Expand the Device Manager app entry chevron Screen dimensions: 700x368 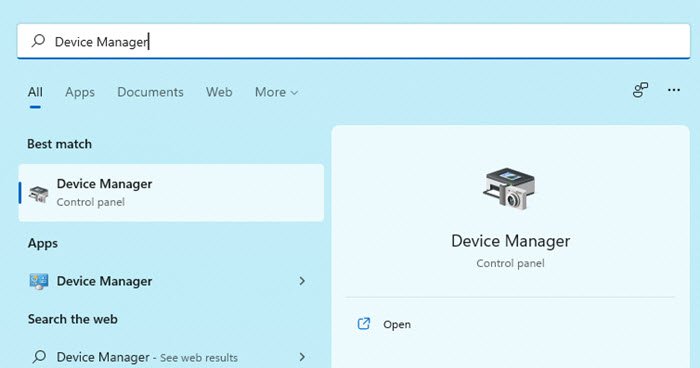click(302, 281)
